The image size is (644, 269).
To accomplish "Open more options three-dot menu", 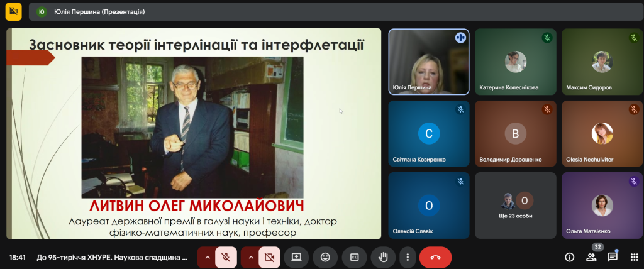I will point(408,258).
